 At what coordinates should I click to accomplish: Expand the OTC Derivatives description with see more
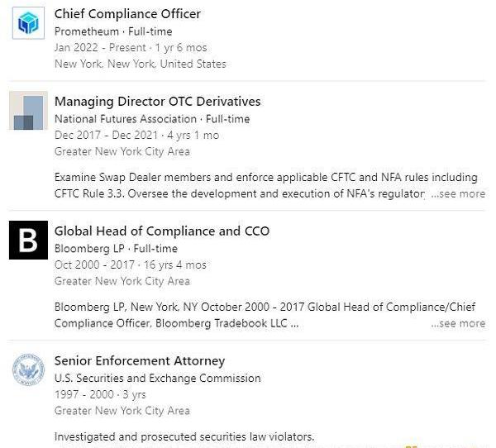pos(459,194)
